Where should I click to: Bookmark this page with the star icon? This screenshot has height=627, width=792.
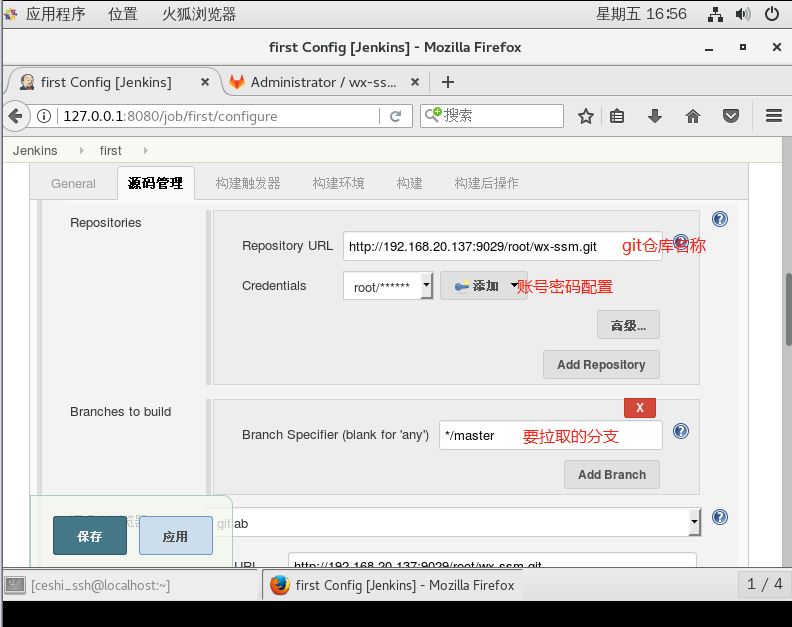coord(585,116)
